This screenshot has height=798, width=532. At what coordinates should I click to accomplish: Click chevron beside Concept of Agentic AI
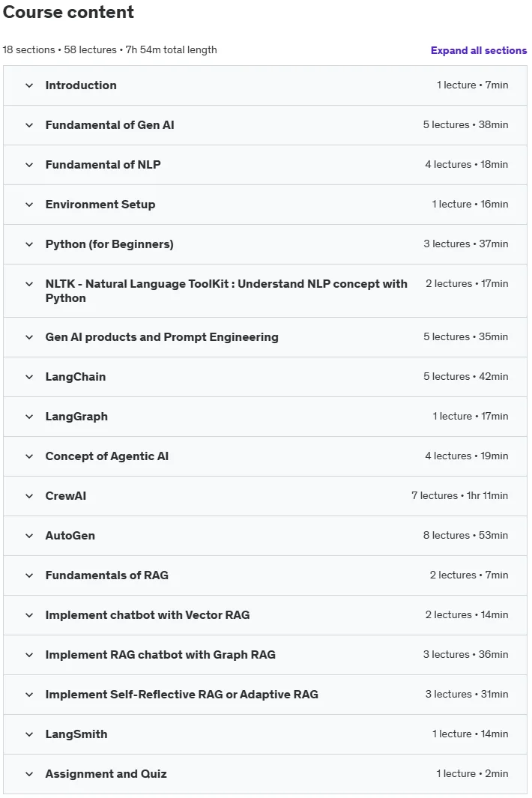29,456
